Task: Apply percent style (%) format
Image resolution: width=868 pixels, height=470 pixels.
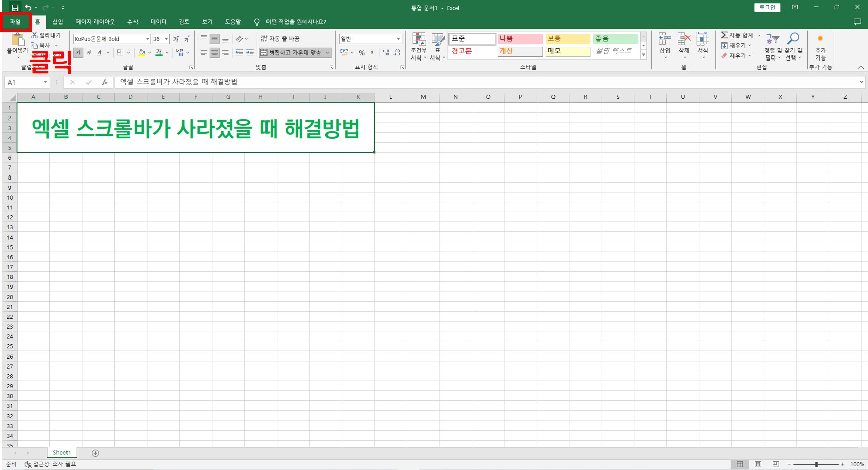Action: point(362,53)
